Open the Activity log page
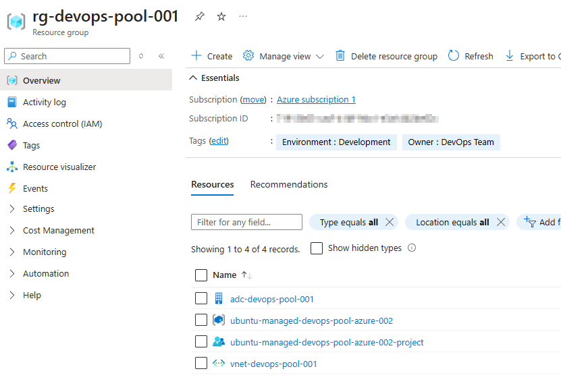This screenshot has height=392, width=561. pyautogui.click(x=44, y=102)
